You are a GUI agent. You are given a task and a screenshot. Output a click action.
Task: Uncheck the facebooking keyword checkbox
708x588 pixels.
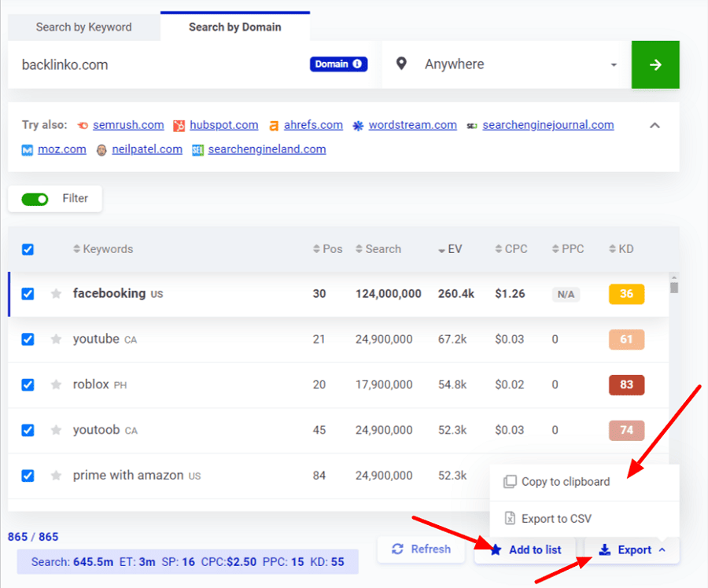point(28,294)
